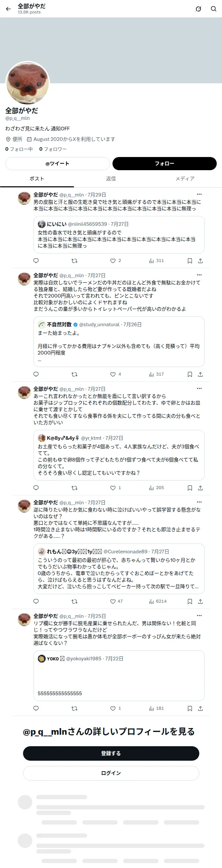222x868 pixels.
Task: Click the circular slashed icon beside search
Action: pyautogui.click(x=198, y=9)
